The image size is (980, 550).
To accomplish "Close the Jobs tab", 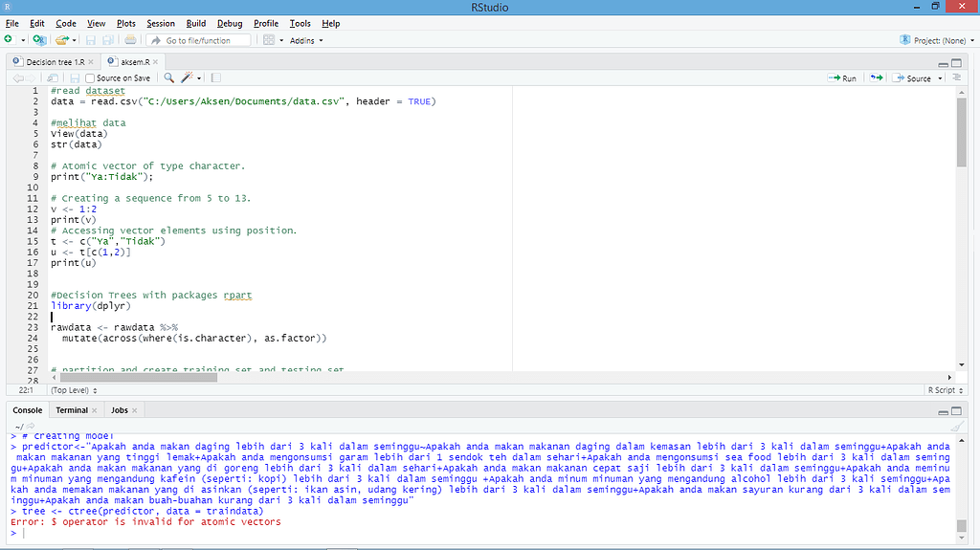I will click(134, 410).
